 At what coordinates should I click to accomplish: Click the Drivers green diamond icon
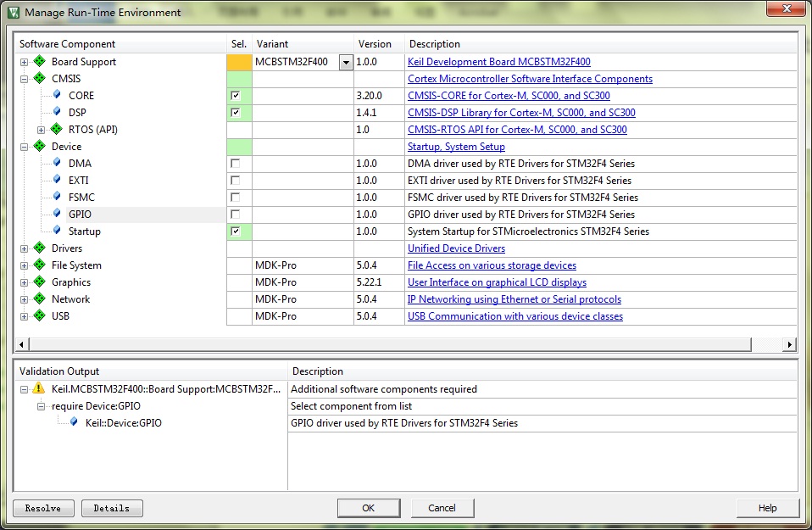point(39,248)
